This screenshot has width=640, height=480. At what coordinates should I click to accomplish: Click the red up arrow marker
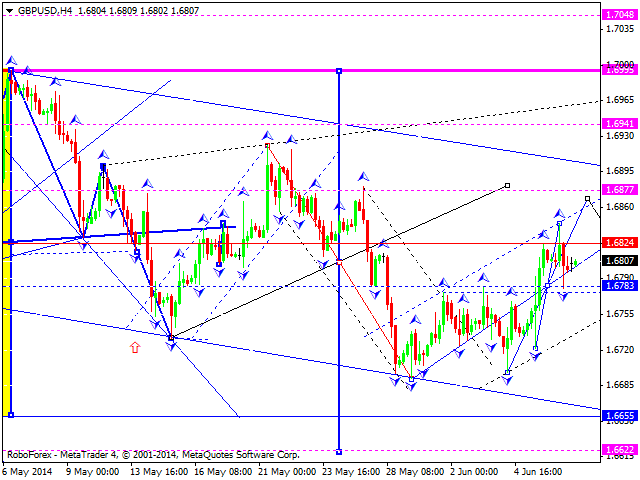(135, 347)
